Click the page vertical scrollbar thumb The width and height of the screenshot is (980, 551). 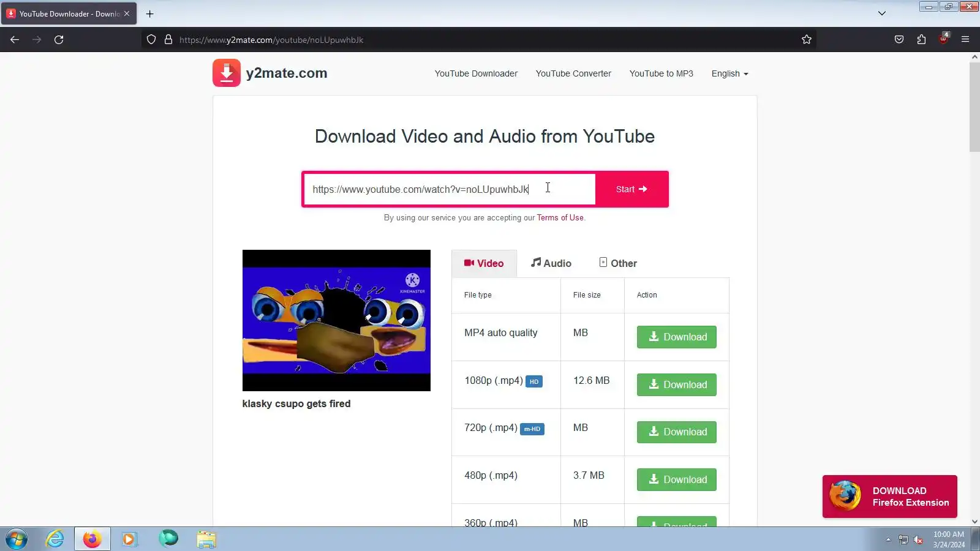(x=974, y=107)
